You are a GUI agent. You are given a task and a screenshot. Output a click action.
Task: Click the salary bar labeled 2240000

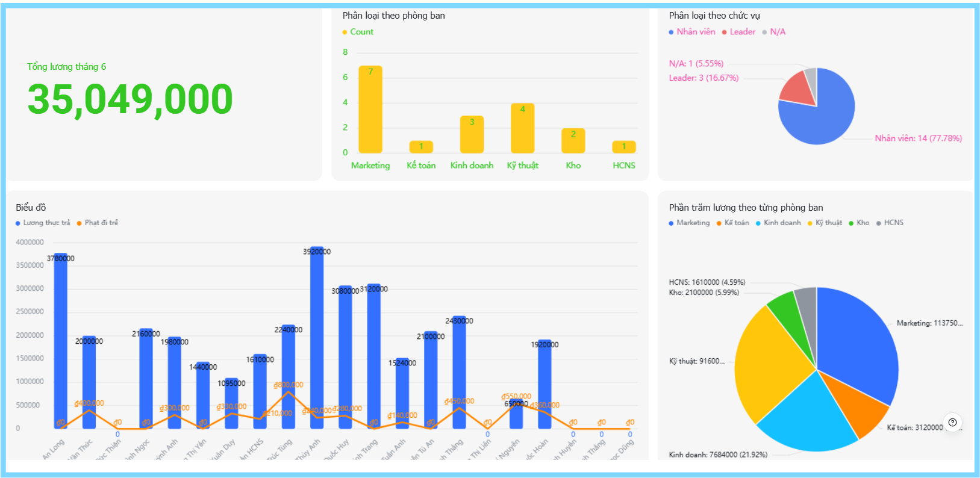pyautogui.click(x=289, y=377)
